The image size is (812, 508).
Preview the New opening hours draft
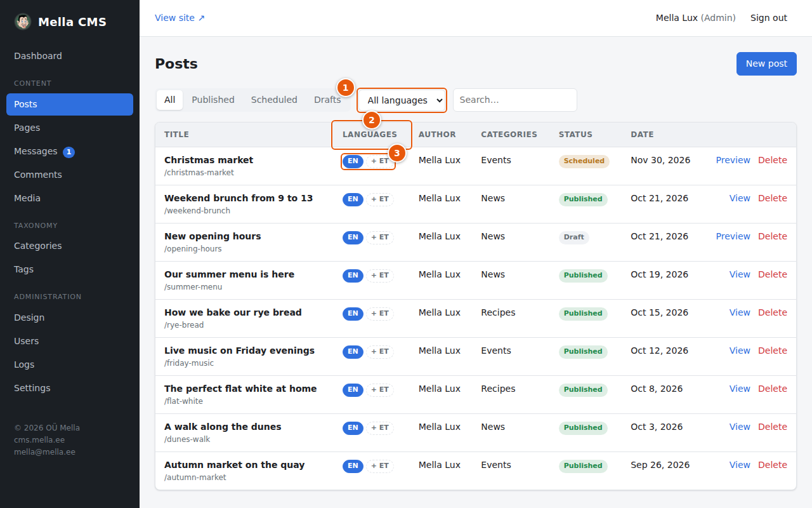(x=733, y=236)
